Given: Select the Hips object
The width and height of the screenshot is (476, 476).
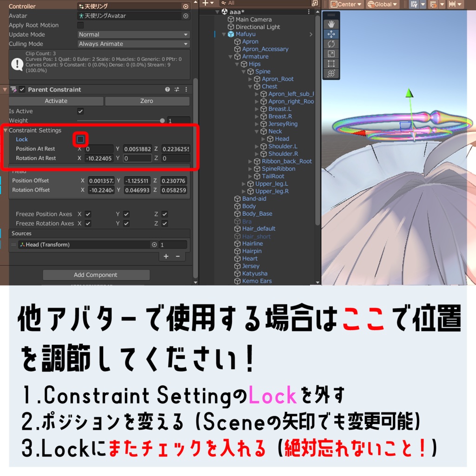Looking at the screenshot, I should click(254, 64).
